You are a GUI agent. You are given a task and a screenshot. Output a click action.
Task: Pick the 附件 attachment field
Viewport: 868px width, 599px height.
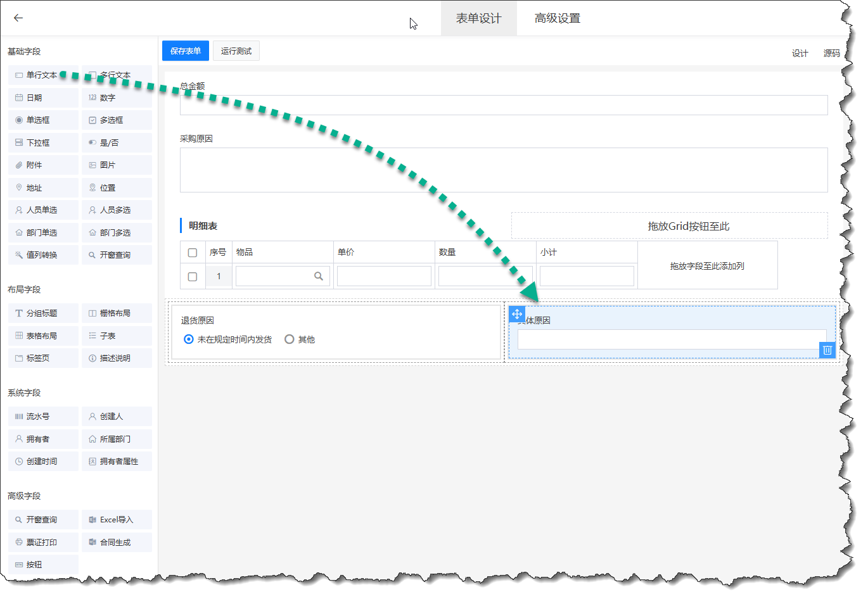pyautogui.click(x=43, y=165)
